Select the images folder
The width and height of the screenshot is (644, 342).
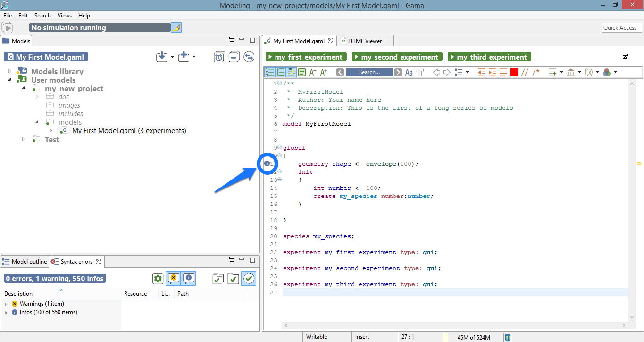(69, 105)
